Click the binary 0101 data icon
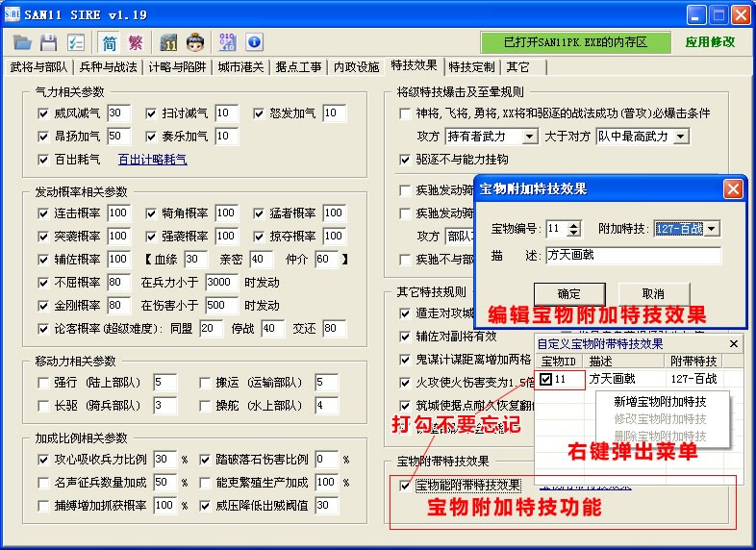756x550 pixels. coord(227,42)
